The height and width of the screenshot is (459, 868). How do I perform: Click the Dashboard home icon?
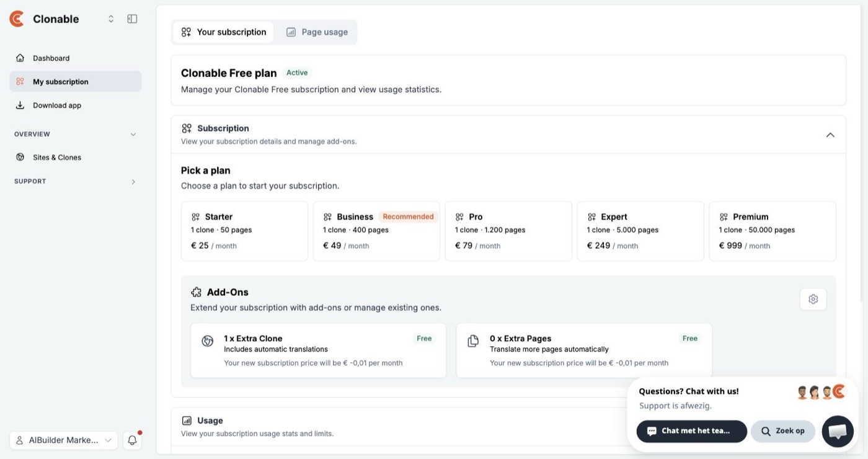click(x=20, y=58)
